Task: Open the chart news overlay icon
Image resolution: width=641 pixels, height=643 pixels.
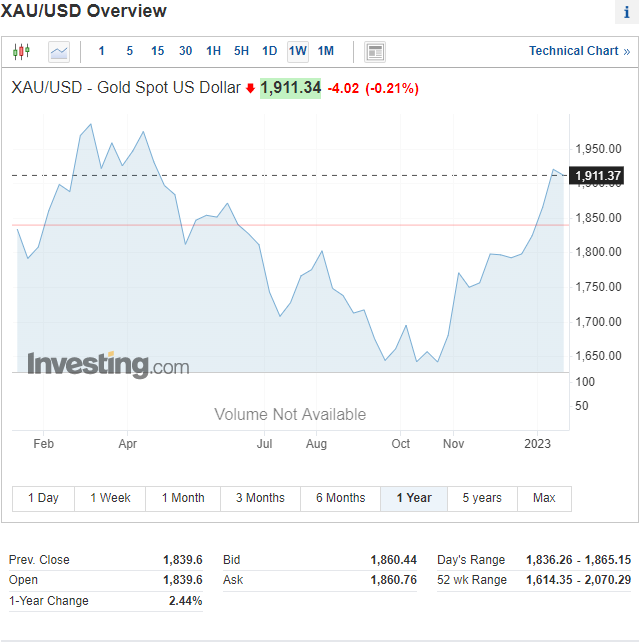Action: point(375,51)
